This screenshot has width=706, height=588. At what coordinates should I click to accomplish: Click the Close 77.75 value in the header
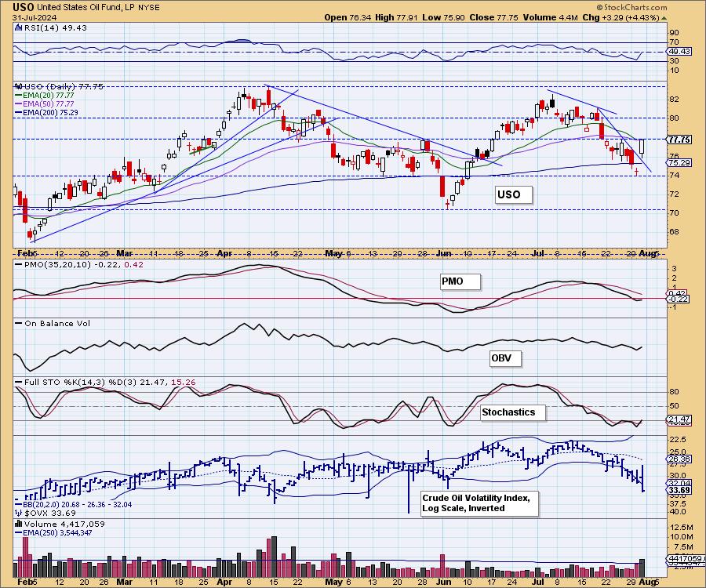(493, 17)
